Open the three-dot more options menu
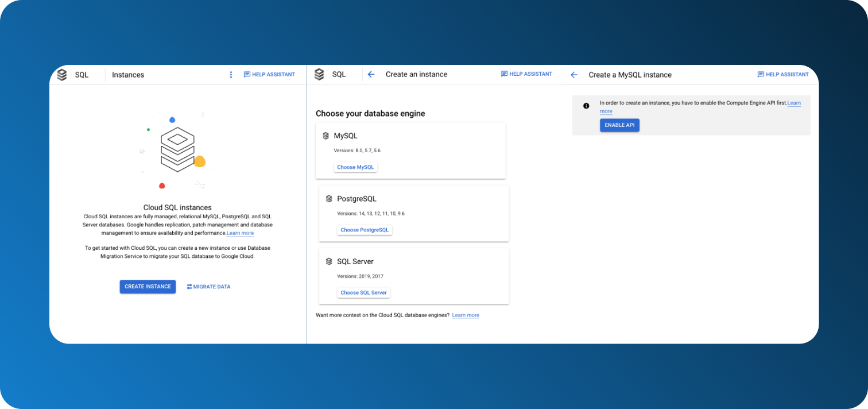 coord(231,75)
